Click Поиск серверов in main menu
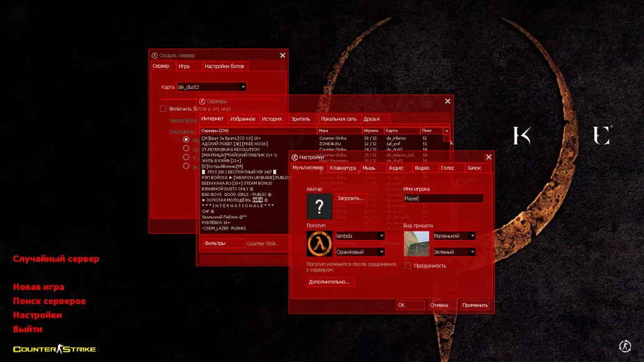Viewport: 644px width, 362px height. click(x=49, y=301)
